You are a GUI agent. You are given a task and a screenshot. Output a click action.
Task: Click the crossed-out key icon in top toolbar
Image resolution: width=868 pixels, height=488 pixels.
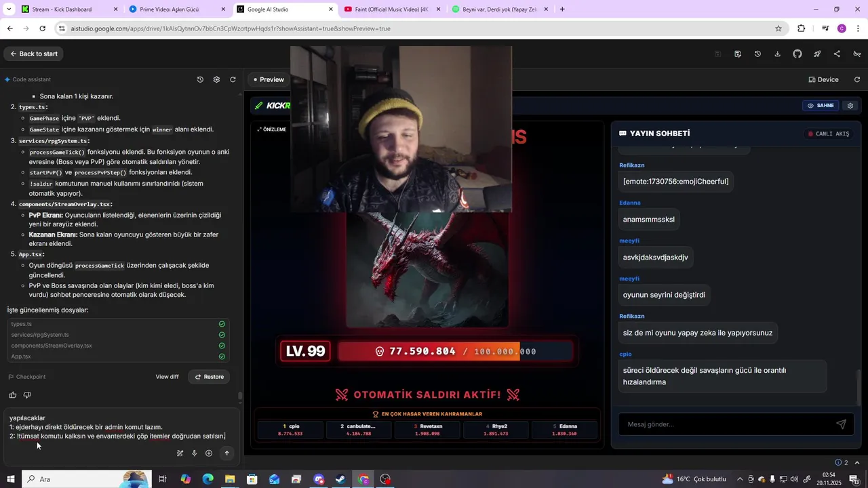857,54
